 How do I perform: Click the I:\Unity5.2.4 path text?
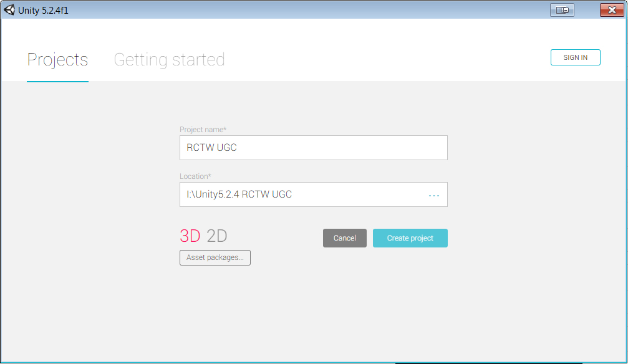pyautogui.click(x=213, y=194)
